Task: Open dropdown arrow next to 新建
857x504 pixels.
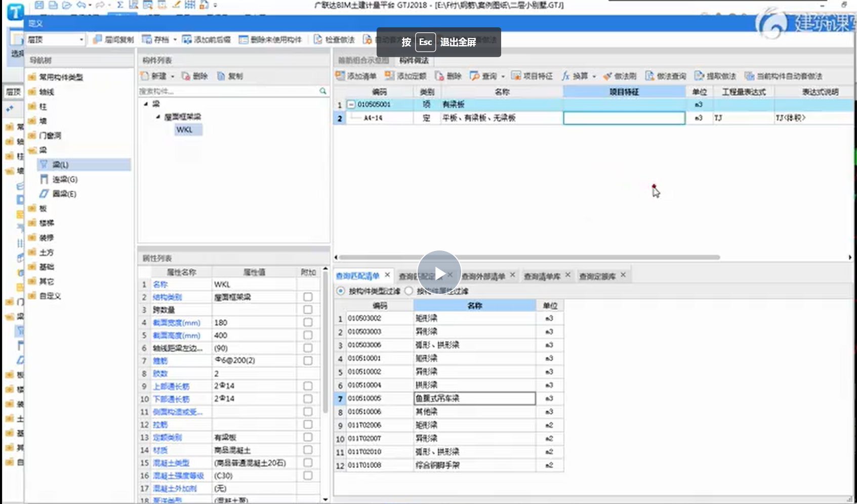Action: tap(173, 76)
